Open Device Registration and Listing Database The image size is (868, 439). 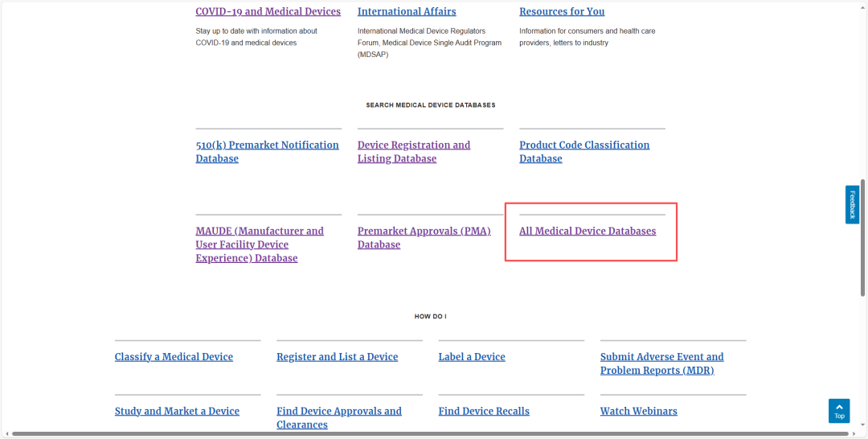tap(414, 152)
